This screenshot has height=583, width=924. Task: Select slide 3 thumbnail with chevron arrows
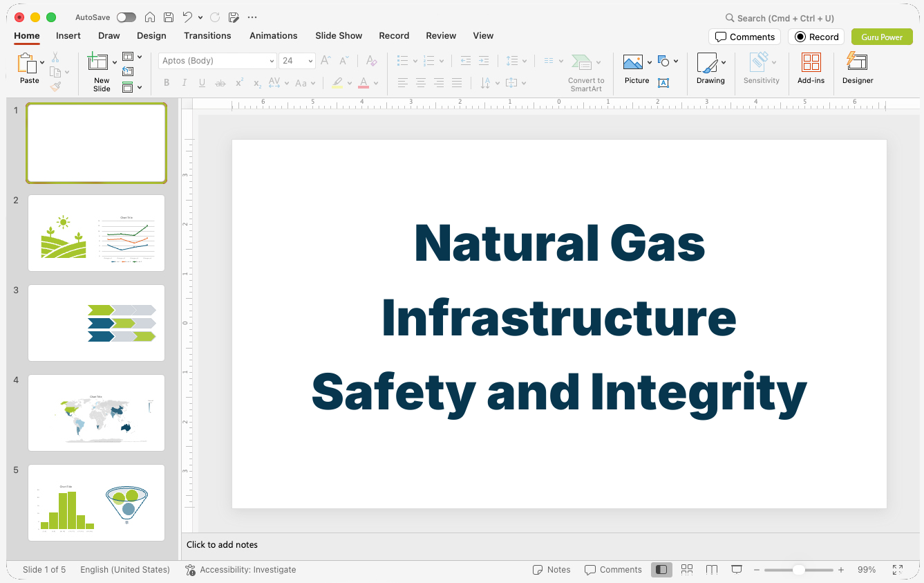pyautogui.click(x=96, y=323)
